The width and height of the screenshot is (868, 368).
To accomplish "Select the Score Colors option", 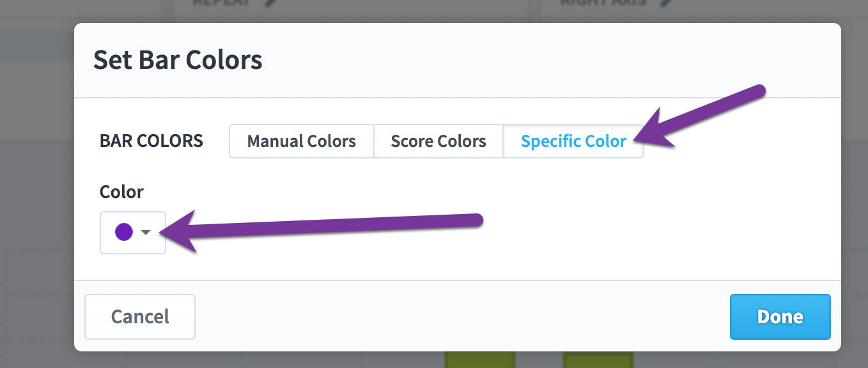I will [x=438, y=141].
